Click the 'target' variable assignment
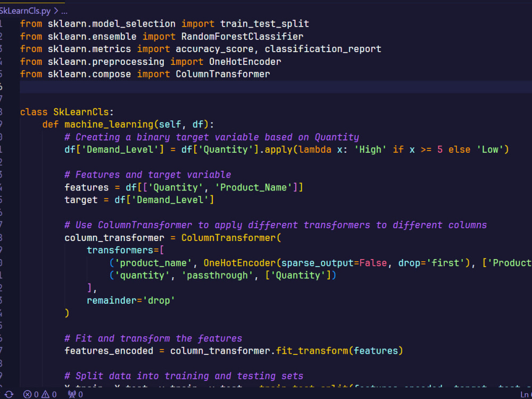The height and width of the screenshot is (399, 532). pos(81,200)
